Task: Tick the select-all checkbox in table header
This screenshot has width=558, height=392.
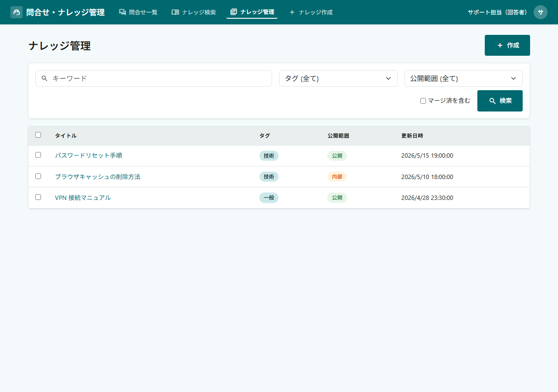Action: [38, 135]
